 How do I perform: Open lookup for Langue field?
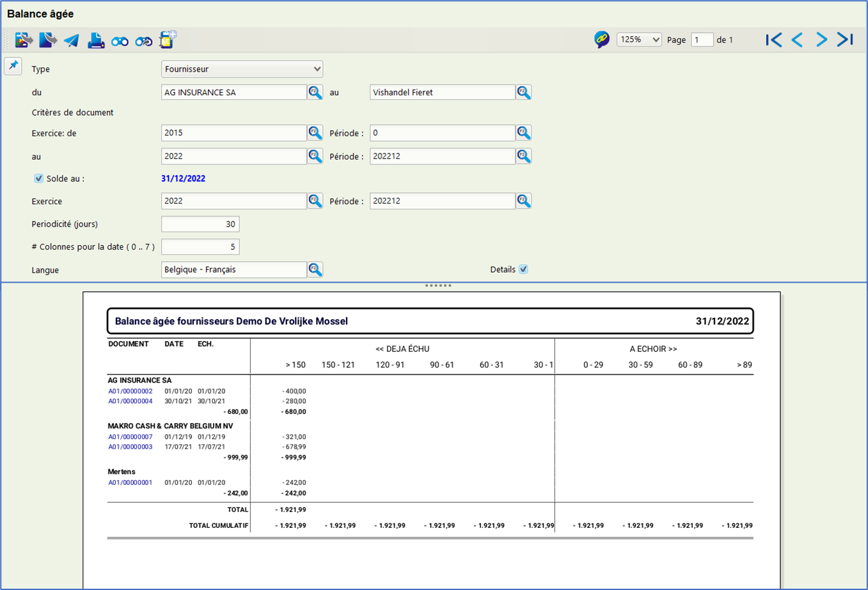pos(315,269)
